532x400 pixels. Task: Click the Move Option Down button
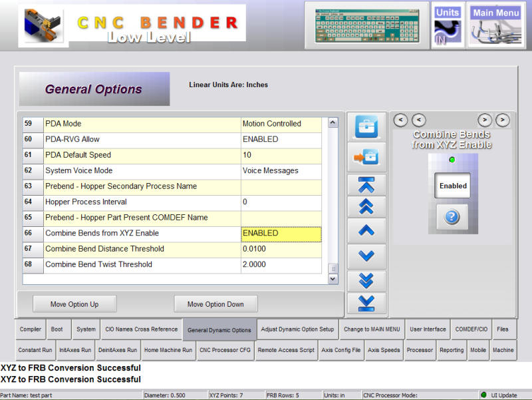point(215,304)
